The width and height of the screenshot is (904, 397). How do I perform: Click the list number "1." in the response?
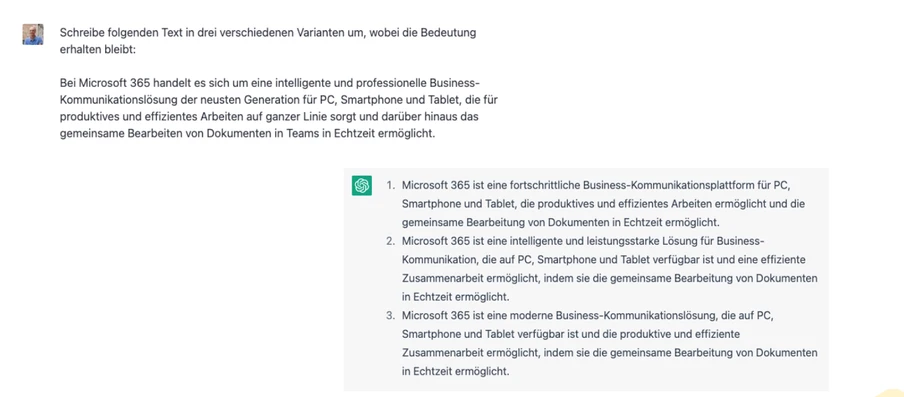point(391,186)
